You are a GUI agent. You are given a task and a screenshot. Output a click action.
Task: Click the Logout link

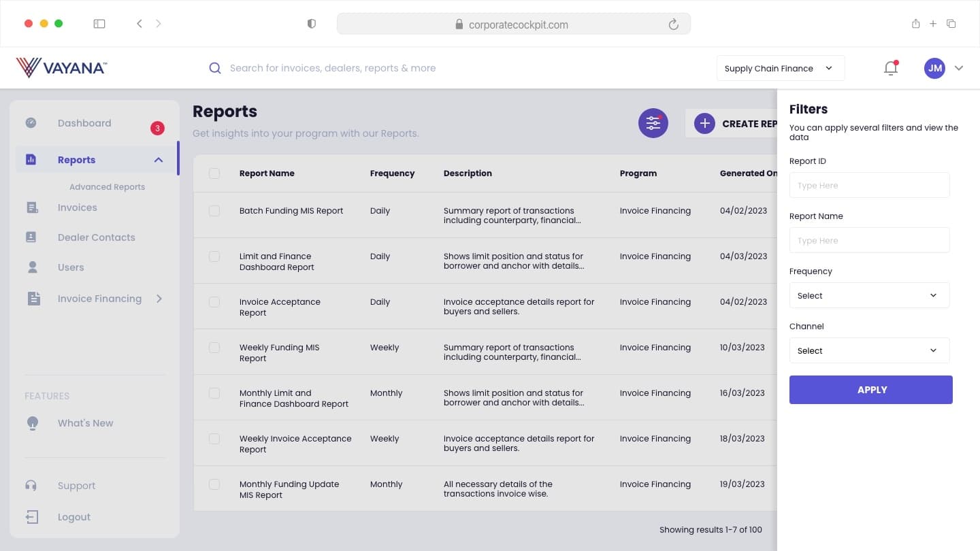pyautogui.click(x=74, y=517)
